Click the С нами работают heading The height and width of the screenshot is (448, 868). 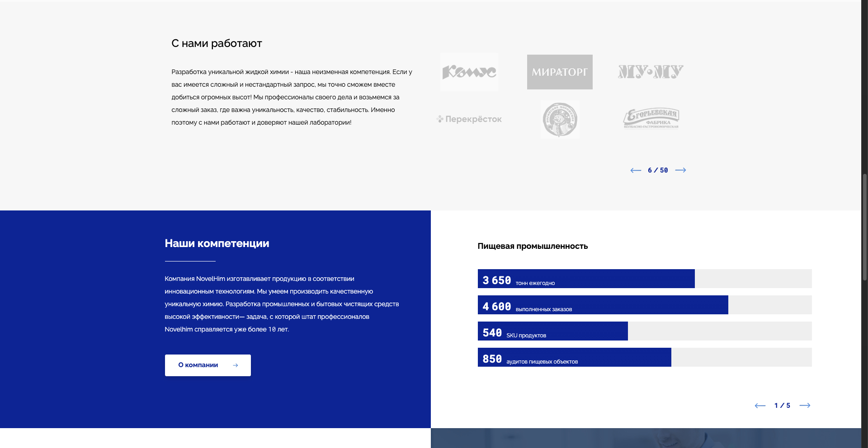217,43
